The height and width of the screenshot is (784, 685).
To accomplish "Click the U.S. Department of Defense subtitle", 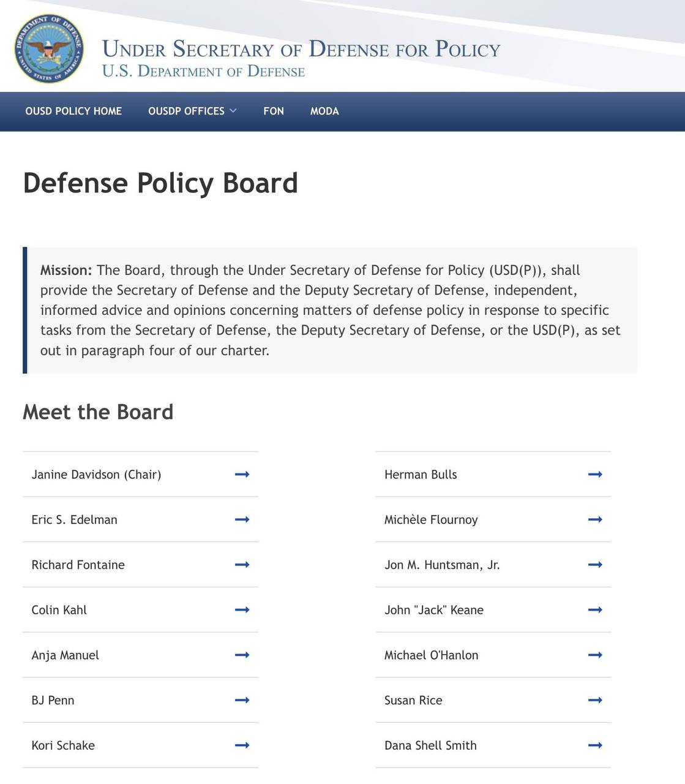I will pyautogui.click(x=203, y=71).
